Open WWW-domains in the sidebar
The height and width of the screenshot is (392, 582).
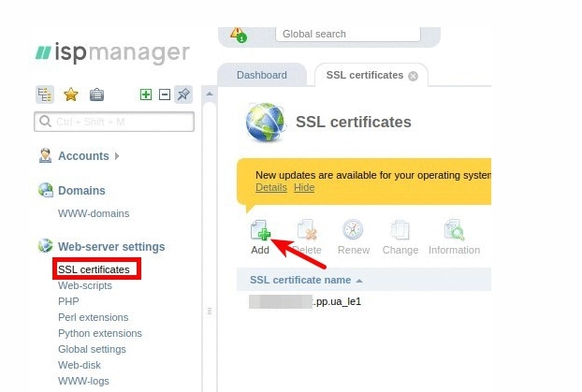click(x=94, y=213)
